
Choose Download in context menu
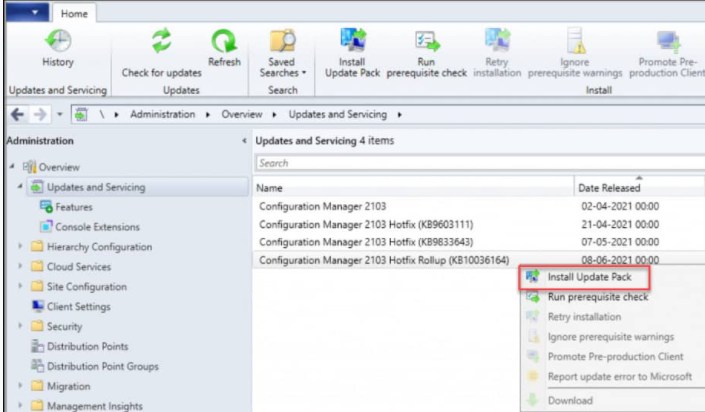(570, 400)
